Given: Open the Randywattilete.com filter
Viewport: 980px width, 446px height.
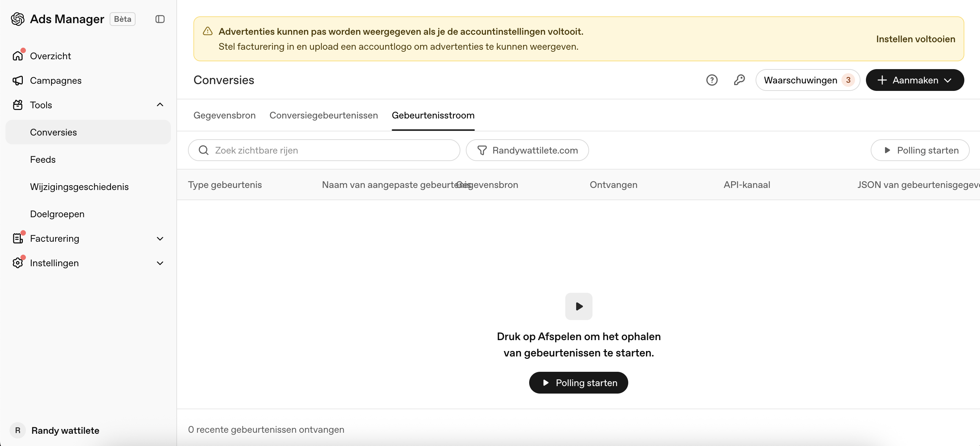Looking at the screenshot, I should (527, 150).
